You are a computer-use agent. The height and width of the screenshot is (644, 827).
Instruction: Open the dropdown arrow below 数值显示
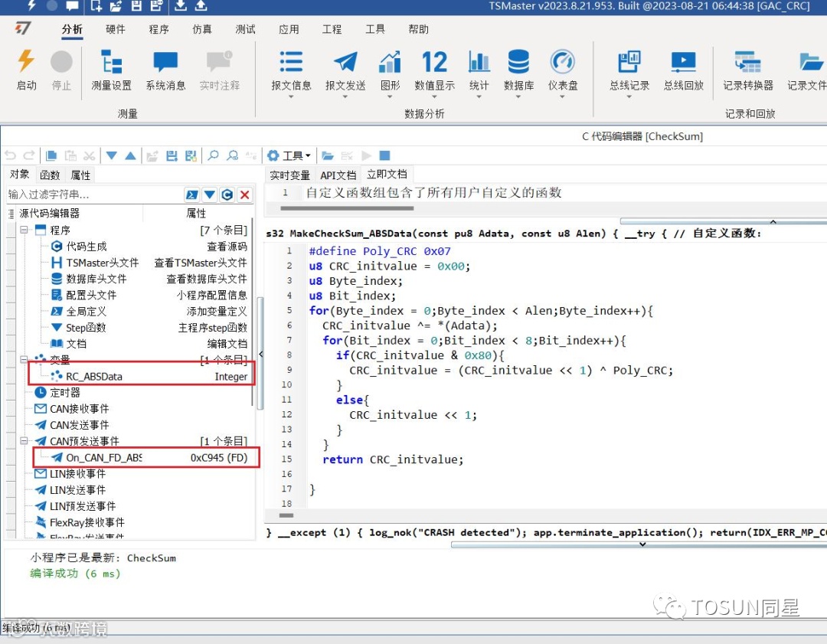(434, 97)
